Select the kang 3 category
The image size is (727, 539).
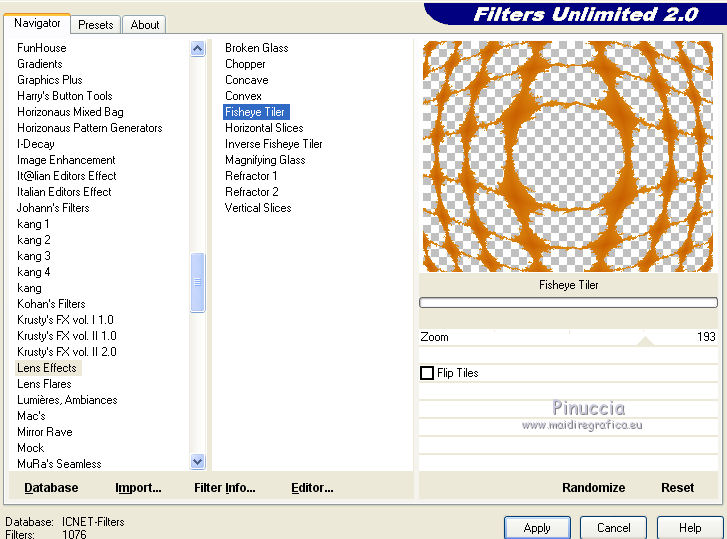34,256
